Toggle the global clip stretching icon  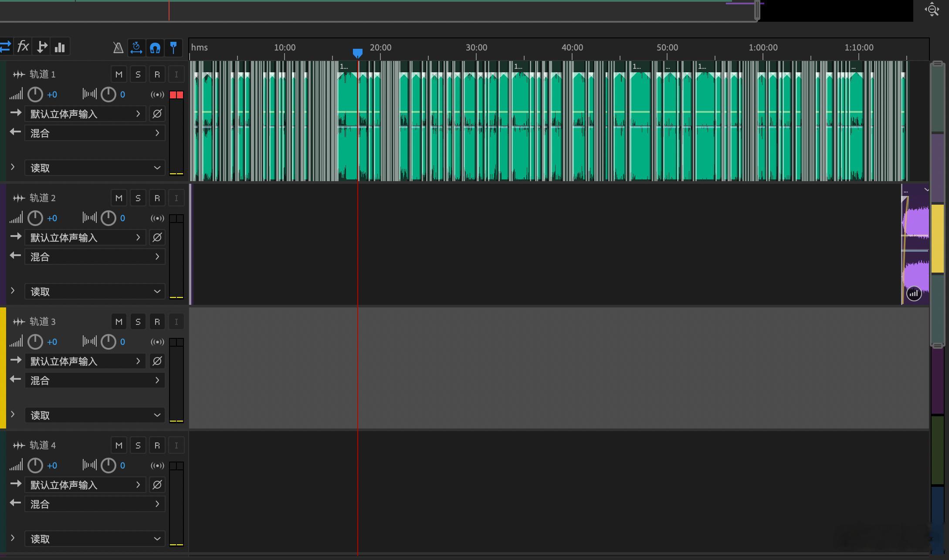136,47
